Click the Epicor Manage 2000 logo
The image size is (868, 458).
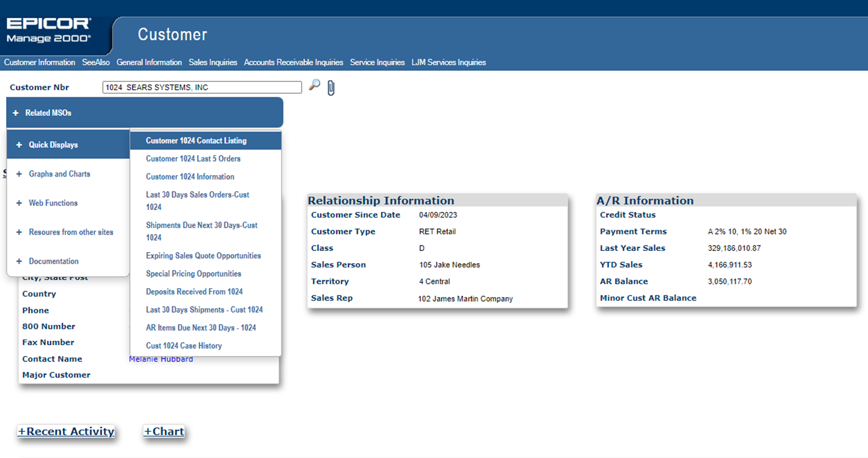49,31
